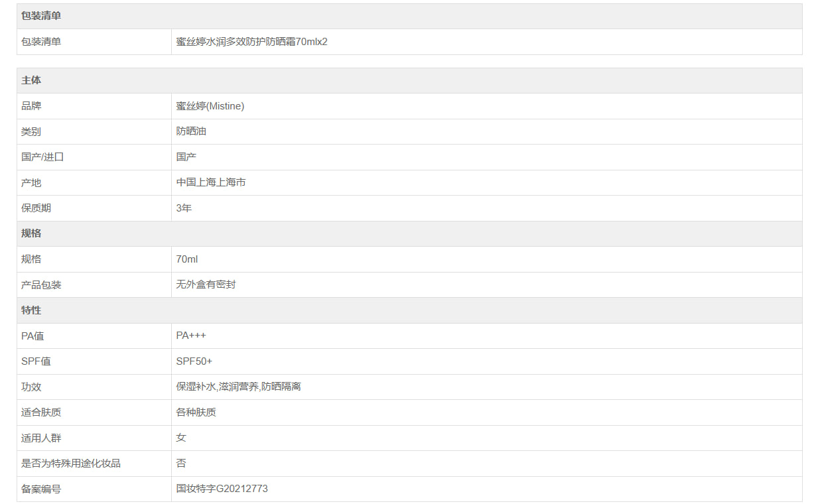Click the 适用人群 row label
This screenshot has width=818, height=504.
41,438
